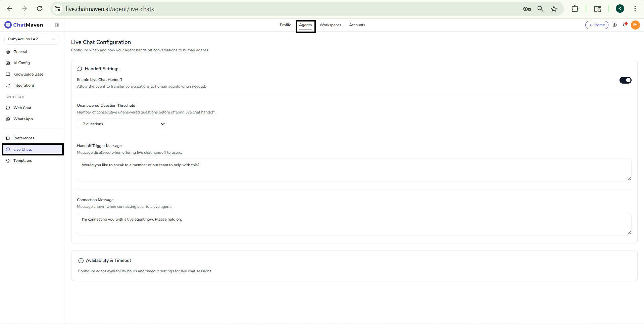Open the Integrations section
Image resolution: width=644 pixels, height=325 pixels.
click(x=23, y=85)
